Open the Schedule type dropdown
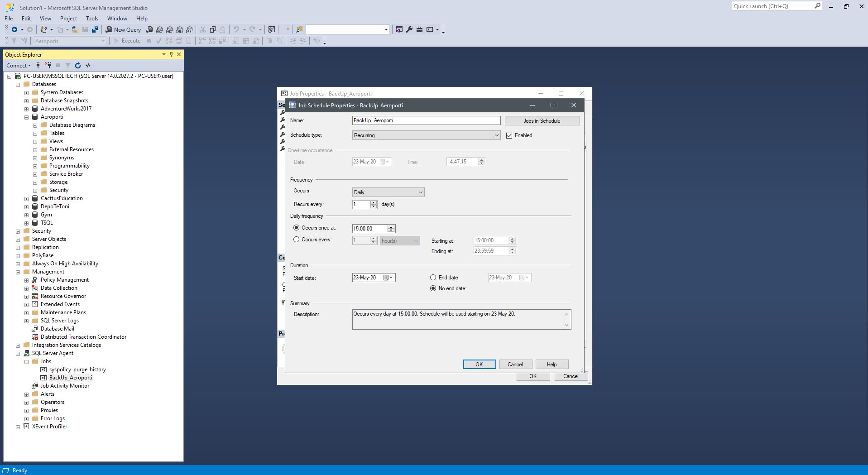Image resolution: width=868 pixels, height=475 pixels. click(426, 135)
